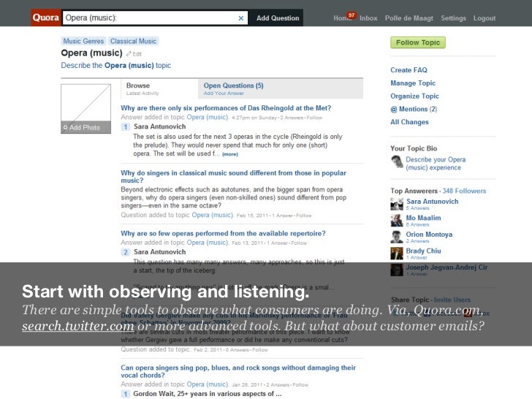Click the search.twitter.com link in the caption

tap(78, 326)
